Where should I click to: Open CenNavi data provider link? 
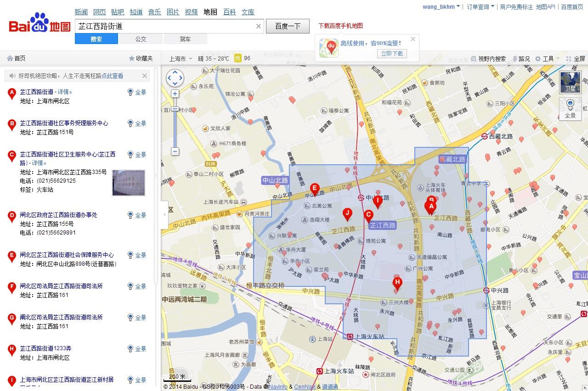305,387
